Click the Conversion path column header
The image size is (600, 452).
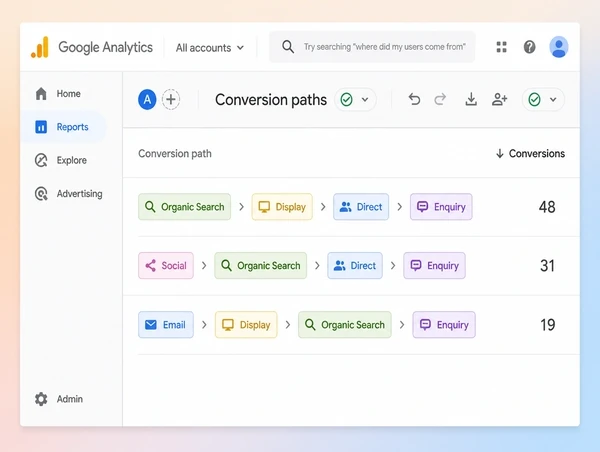[175, 154]
